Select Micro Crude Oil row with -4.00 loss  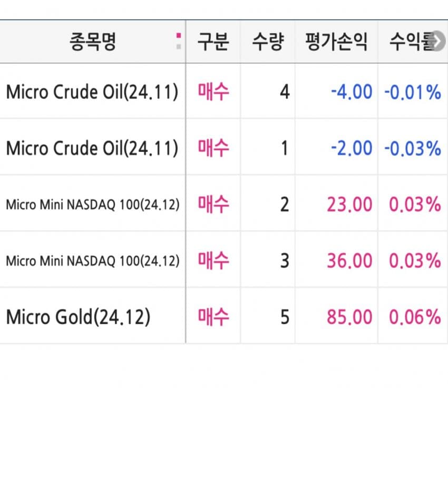point(92,92)
